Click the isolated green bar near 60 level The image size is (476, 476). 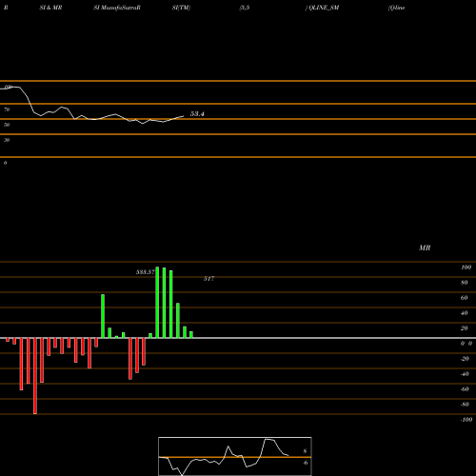click(103, 316)
